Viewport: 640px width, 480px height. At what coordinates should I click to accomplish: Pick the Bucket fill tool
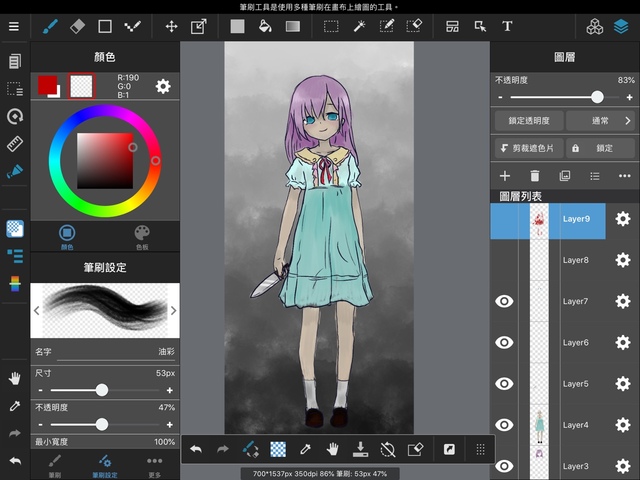pos(265,26)
